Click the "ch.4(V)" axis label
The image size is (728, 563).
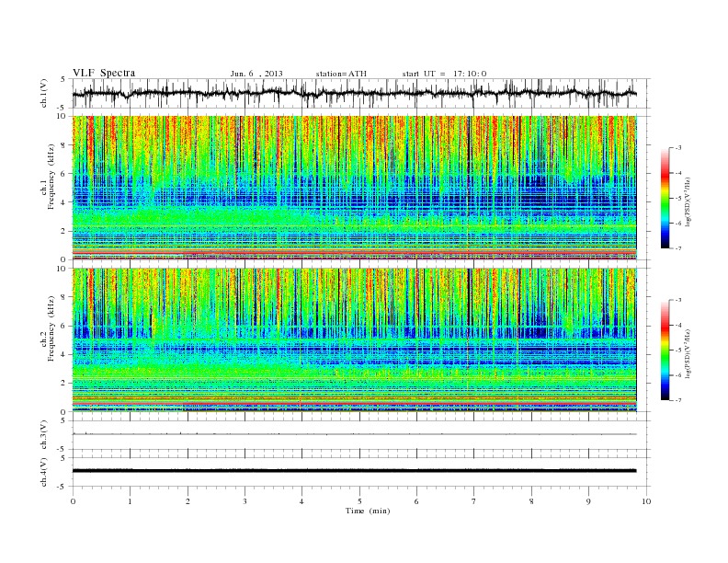(44, 472)
